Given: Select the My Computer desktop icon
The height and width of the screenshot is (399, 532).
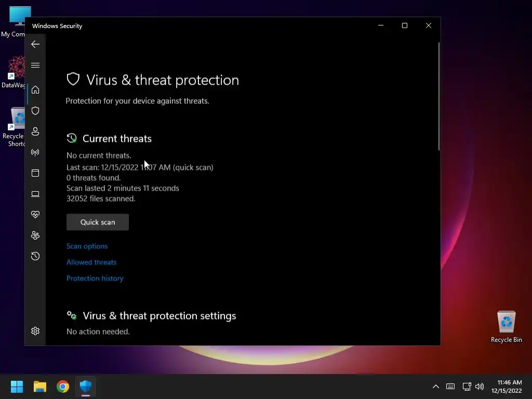Looking at the screenshot, I should 14,22.
